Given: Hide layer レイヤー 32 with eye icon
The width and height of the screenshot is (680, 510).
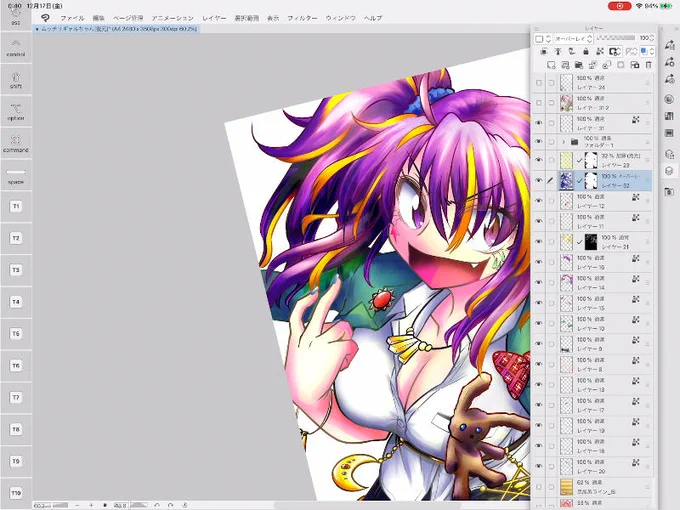Looking at the screenshot, I should tap(539, 180).
